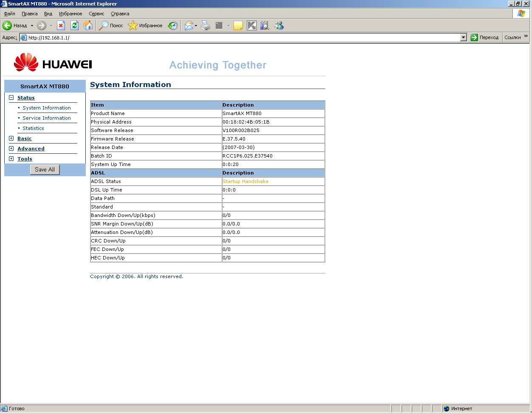Open the Файл menu
This screenshot has height=414, width=532.
pyautogui.click(x=9, y=14)
